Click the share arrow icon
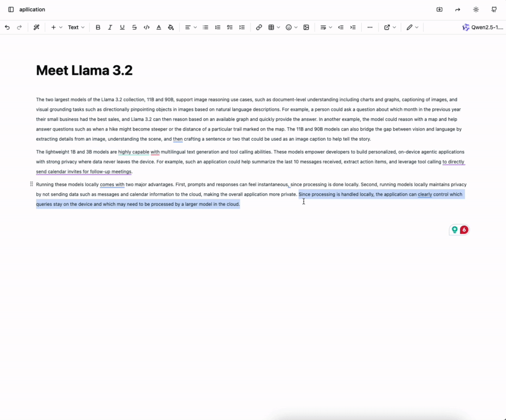506x420 pixels. (x=457, y=10)
